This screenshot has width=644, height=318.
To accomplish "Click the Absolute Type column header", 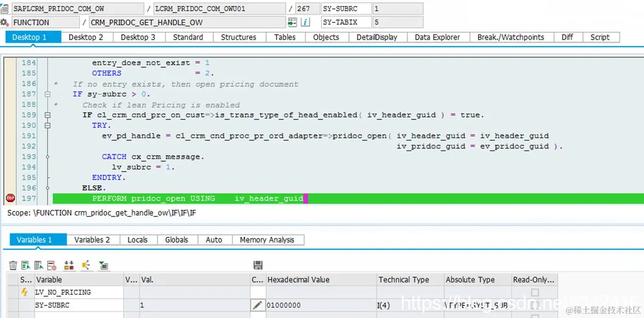I will (478, 280).
